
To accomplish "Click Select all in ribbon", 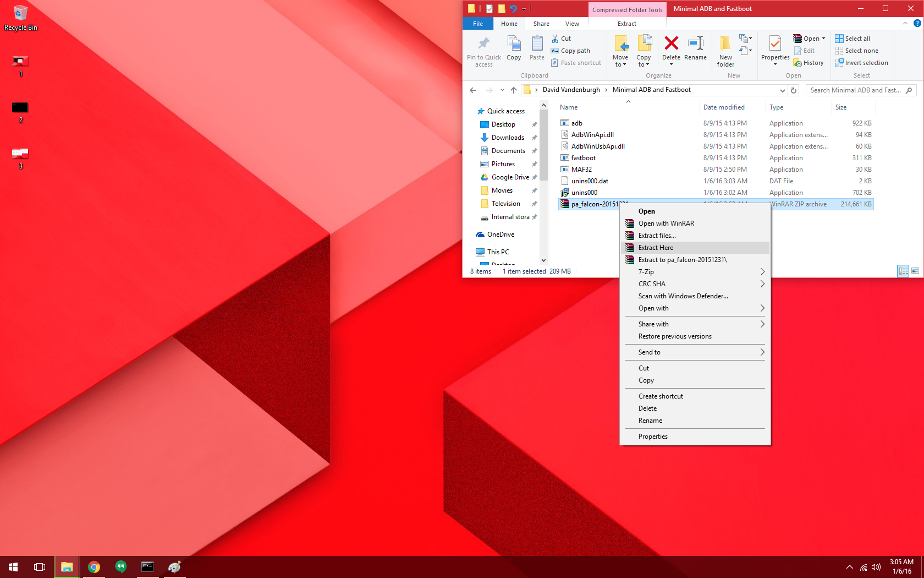I will (853, 39).
